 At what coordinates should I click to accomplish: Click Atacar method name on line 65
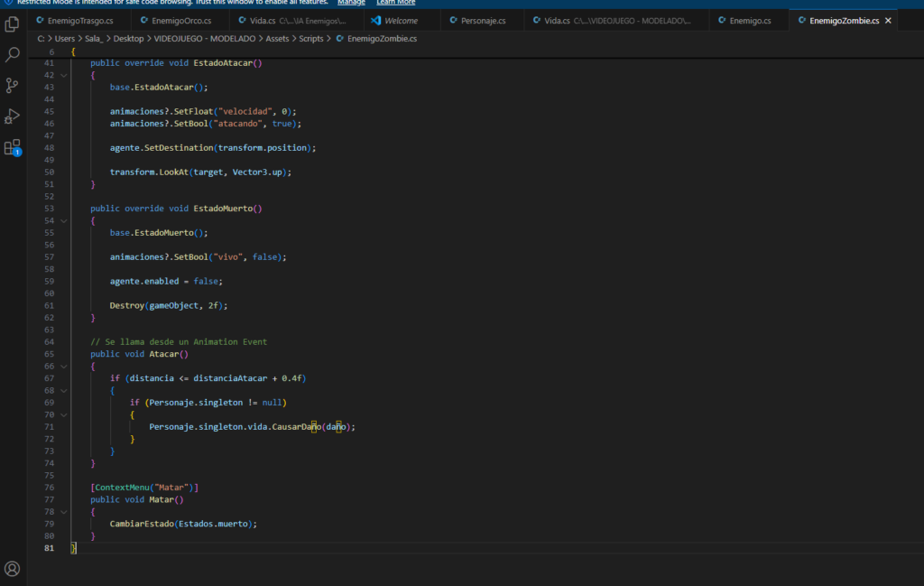pos(164,354)
